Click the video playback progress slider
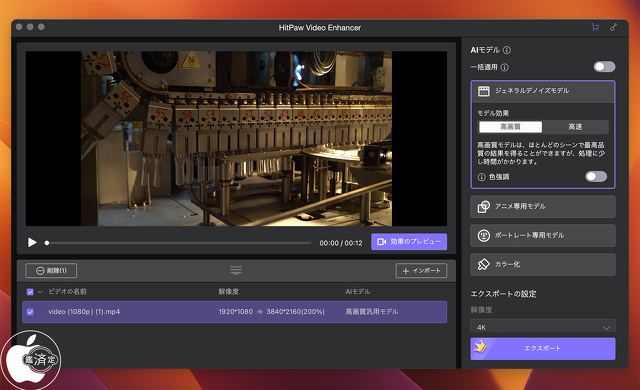 click(x=179, y=243)
